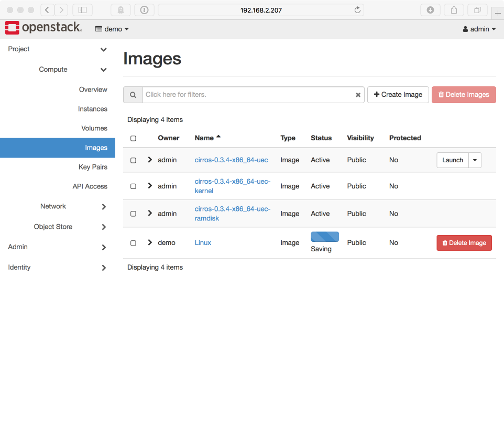Tick checkbox for cirros-0.3.4-x86_64-uec-kernel
This screenshot has width=504, height=446.
click(x=133, y=186)
